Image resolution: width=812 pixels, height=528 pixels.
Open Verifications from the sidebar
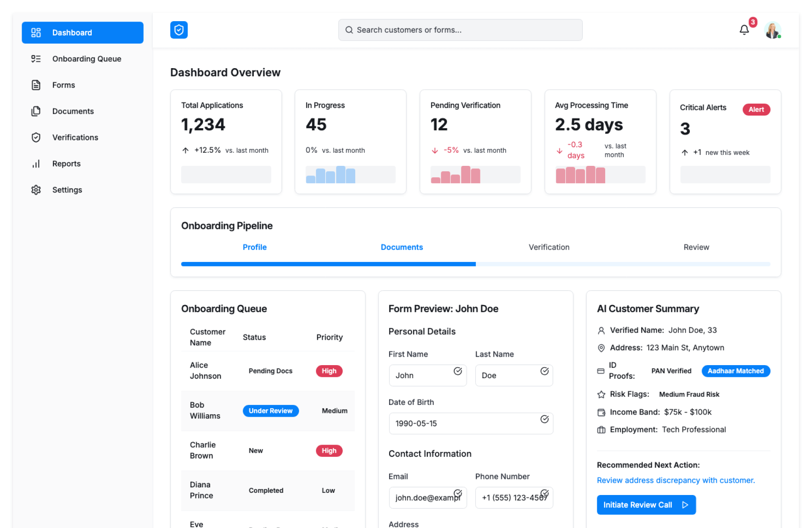tap(75, 137)
